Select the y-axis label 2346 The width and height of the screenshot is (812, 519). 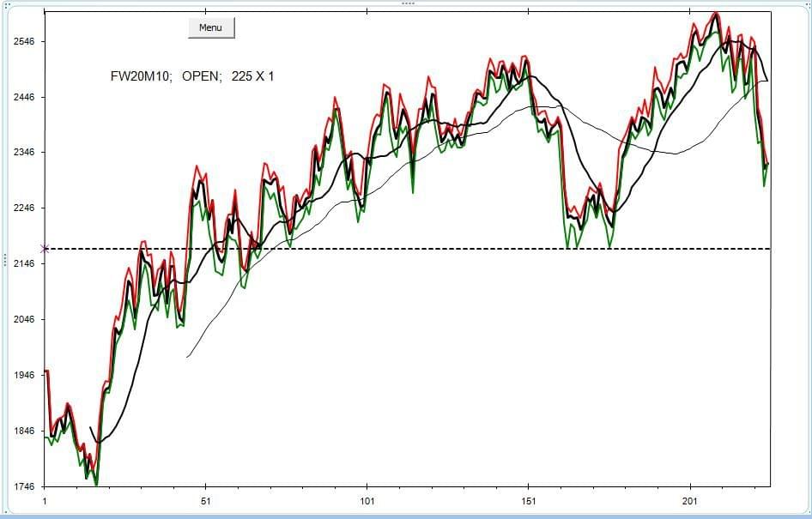click(x=23, y=152)
